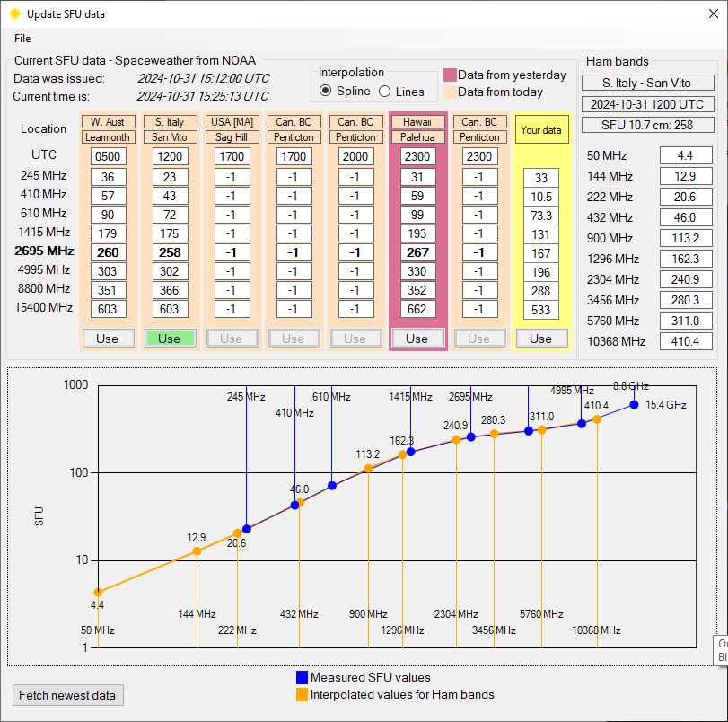Click Hawaii 2695 MHz value 267

(417, 252)
